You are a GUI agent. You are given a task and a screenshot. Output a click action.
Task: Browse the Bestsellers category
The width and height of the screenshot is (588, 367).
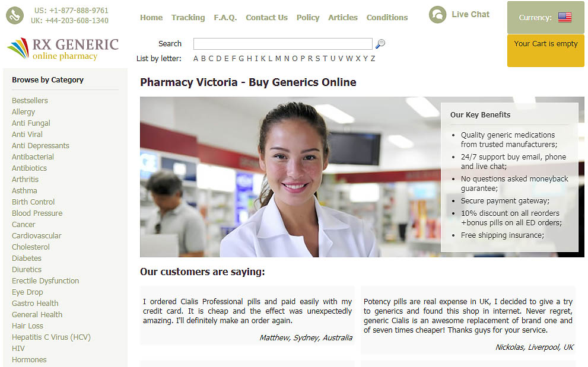click(30, 100)
